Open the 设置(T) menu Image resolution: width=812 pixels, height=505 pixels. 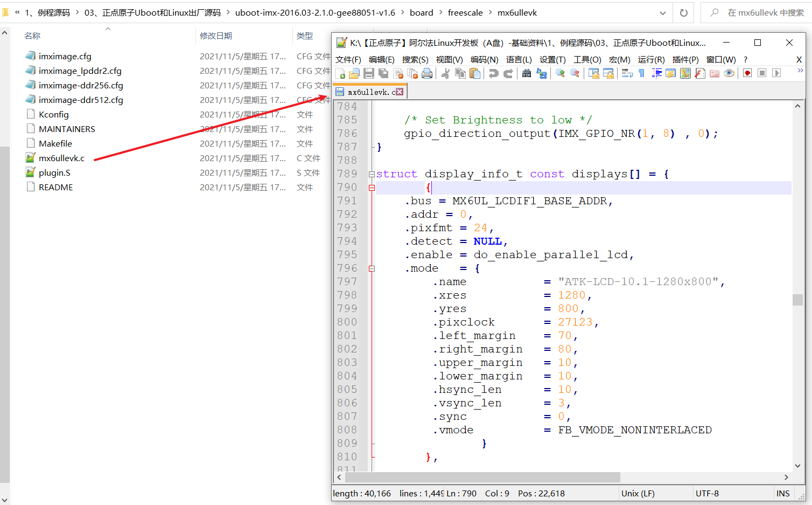tap(552, 59)
